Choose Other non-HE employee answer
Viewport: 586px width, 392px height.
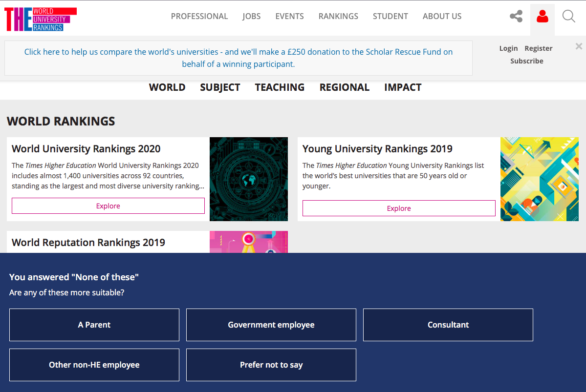(94, 365)
